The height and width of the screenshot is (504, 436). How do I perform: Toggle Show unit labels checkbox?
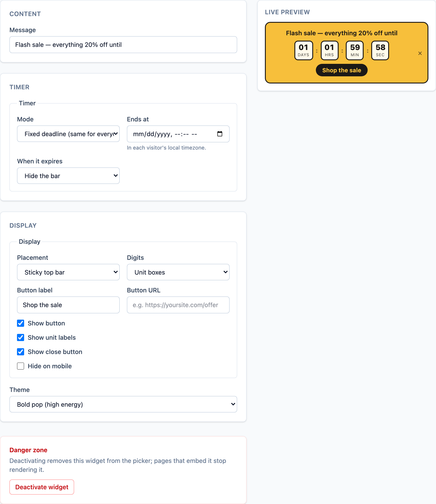pos(21,338)
